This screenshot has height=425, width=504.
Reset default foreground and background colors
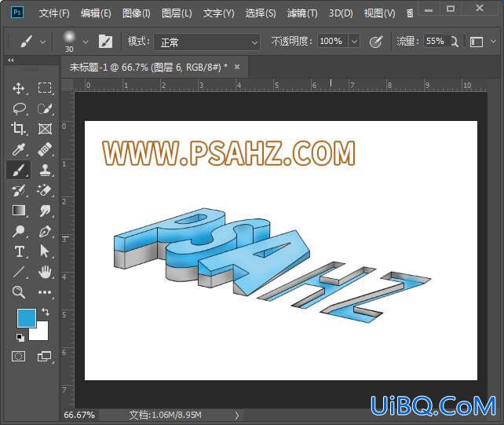pyautogui.click(x=20, y=337)
